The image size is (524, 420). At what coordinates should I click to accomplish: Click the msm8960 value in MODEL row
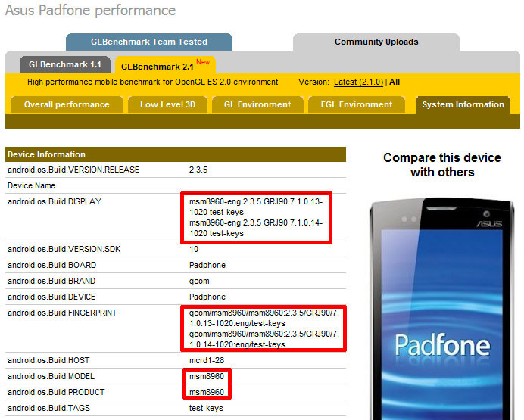207,377
